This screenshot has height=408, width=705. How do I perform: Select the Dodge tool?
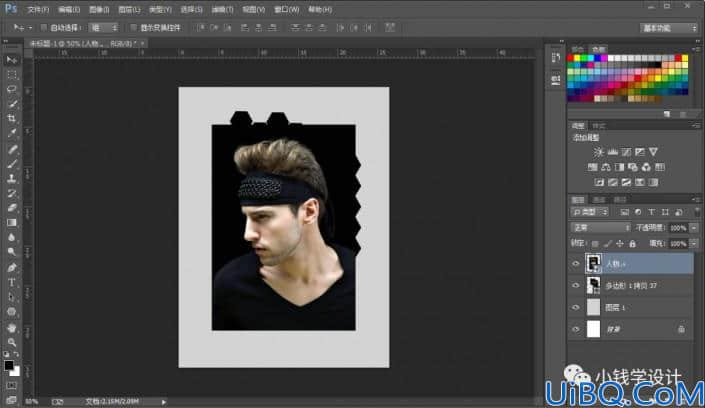(12, 252)
